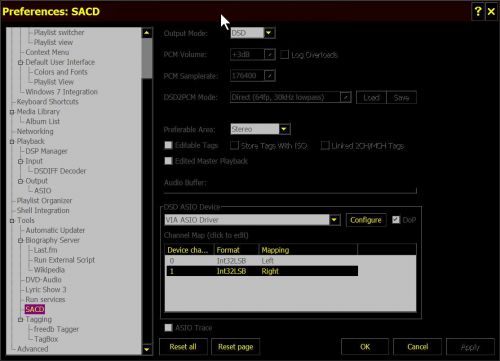500x361 pixels.
Task: Click the Mapping column header
Action: click(308, 250)
